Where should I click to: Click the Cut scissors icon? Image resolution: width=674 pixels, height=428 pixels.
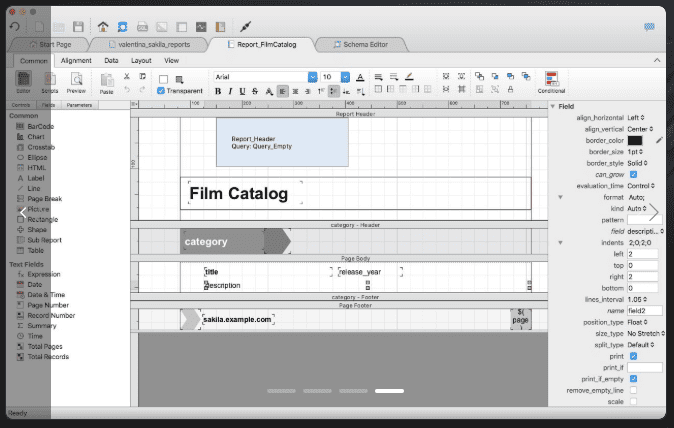(127, 76)
